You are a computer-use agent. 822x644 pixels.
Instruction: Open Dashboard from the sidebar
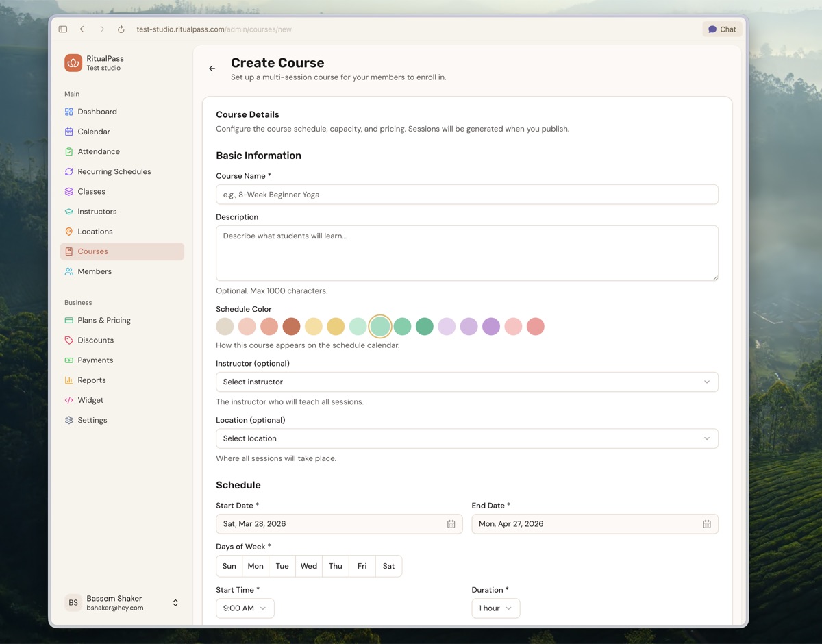click(x=122, y=112)
